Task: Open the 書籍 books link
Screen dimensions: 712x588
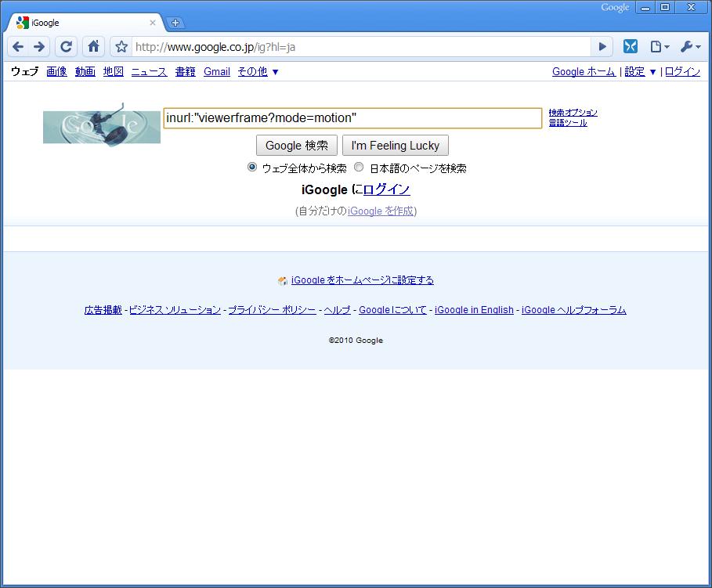Action: 186,71
